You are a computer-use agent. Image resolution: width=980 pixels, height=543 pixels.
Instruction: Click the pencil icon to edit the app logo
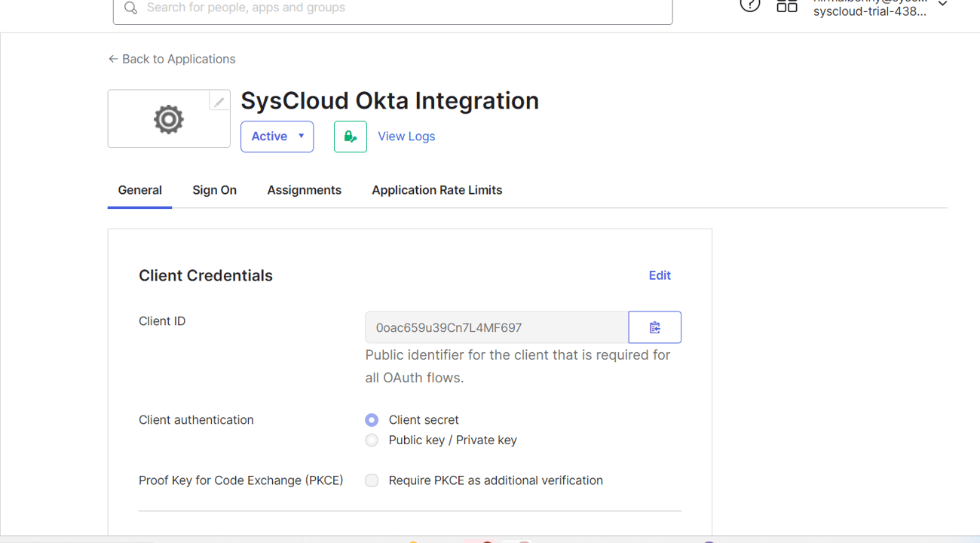click(219, 100)
